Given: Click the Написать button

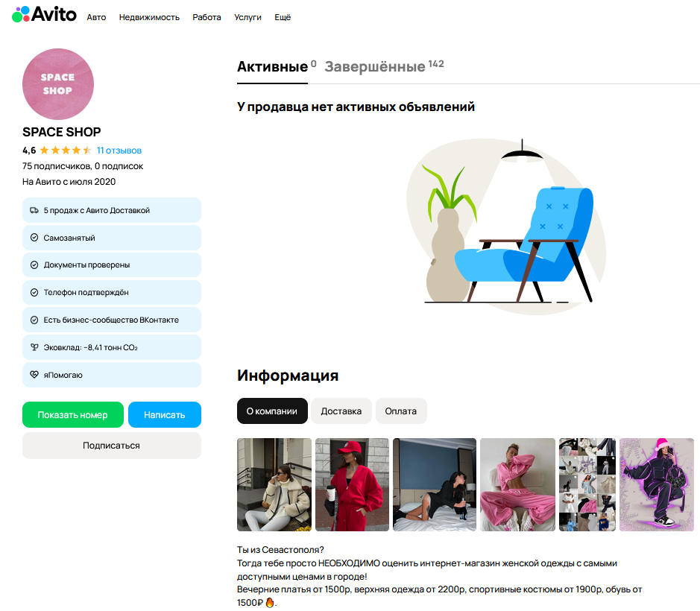Looking at the screenshot, I should click(x=164, y=414).
